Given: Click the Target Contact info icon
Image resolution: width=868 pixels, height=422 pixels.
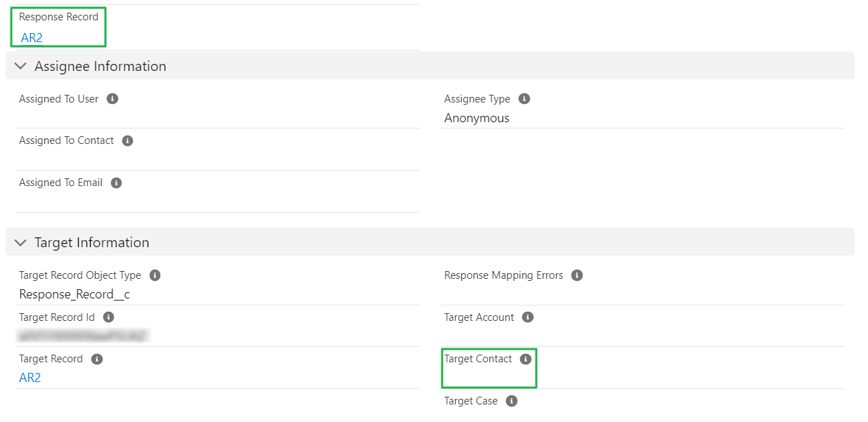Looking at the screenshot, I should pyautogui.click(x=525, y=358).
